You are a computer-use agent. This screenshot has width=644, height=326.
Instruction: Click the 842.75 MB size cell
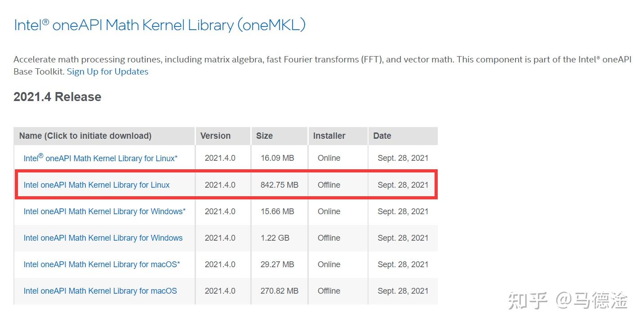click(x=279, y=185)
